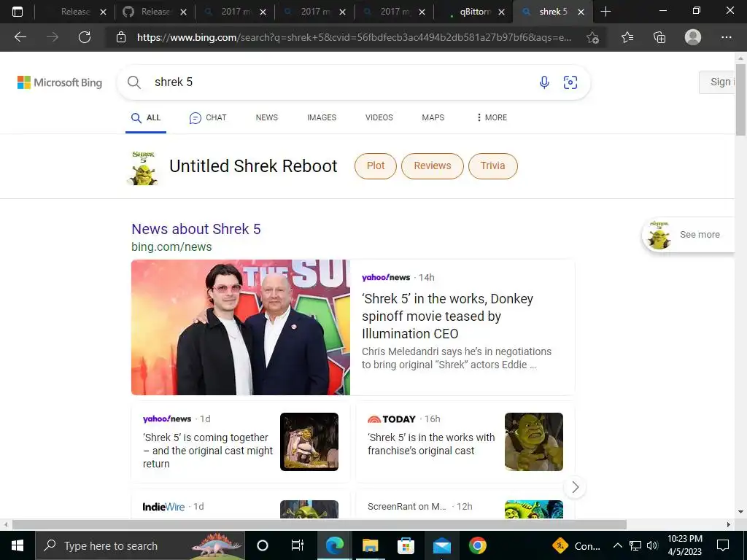Open the Illumination CEO photo thumbnail
Viewport: 747px width, 560px height.
[x=241, y=327]
